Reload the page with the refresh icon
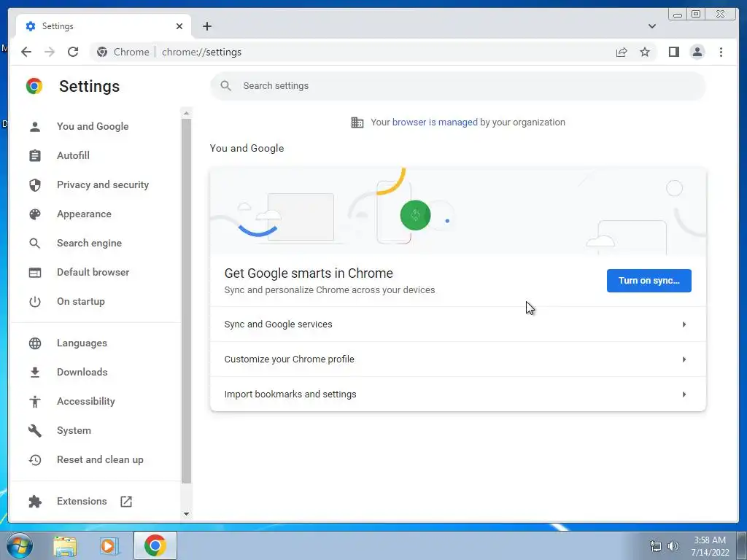747x560 pixels. coord(73,52)
